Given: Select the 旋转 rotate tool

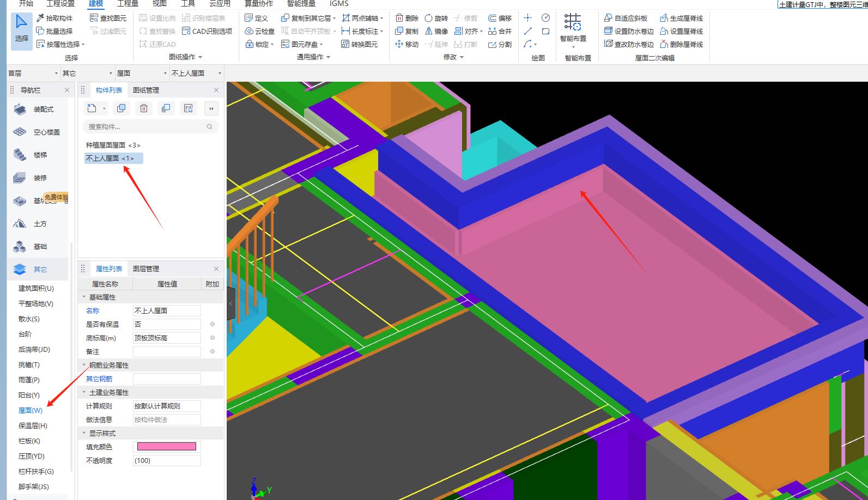Looking at the screenshot, I should 436,18.
